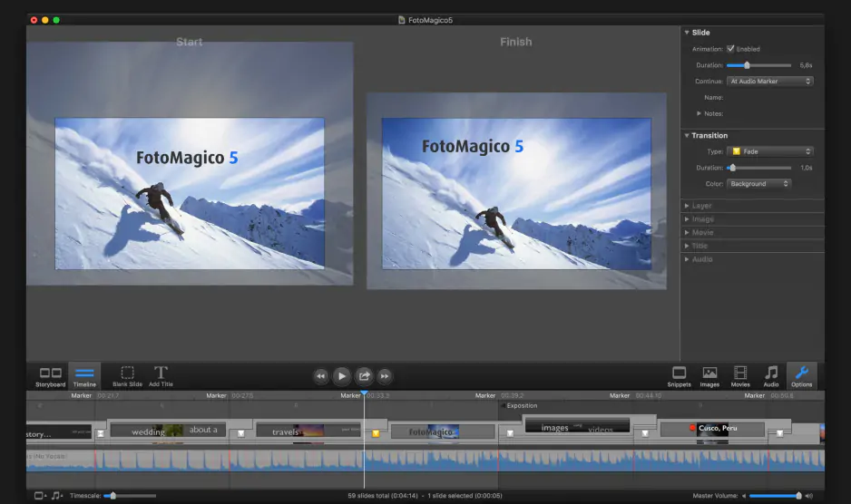Expand the Notes disclosure triangle
The height and width of the screenshot is (504, 851).
tap(699, 113)
